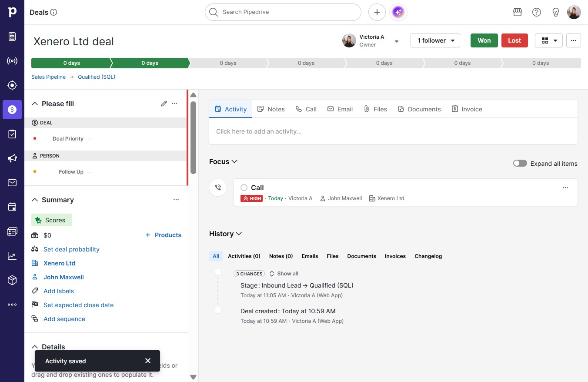Switch to the Files tab
This screenshot has width=588, height=382.
(375, 109)
